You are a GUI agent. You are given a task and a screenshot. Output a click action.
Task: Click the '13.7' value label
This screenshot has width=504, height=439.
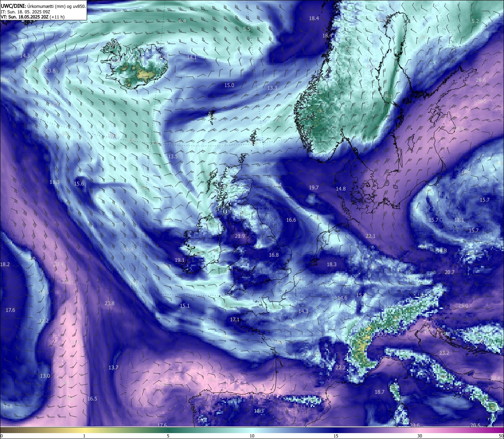(x=113, y=368)
